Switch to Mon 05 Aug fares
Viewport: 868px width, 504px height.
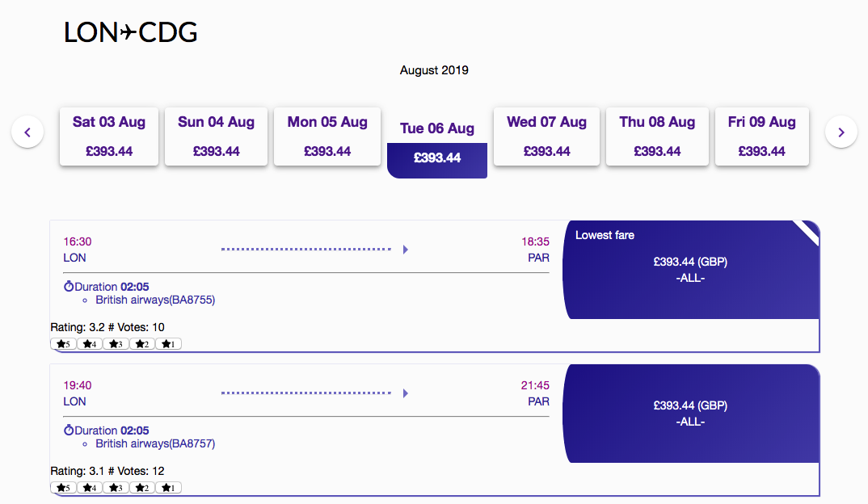tap(327, 136)
